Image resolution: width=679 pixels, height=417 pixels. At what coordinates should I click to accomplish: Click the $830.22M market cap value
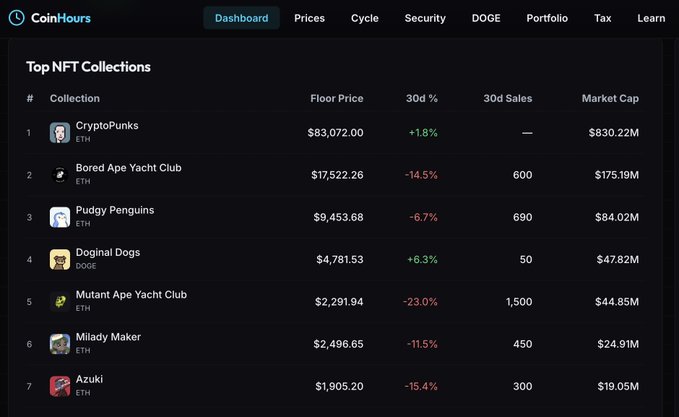613,133
